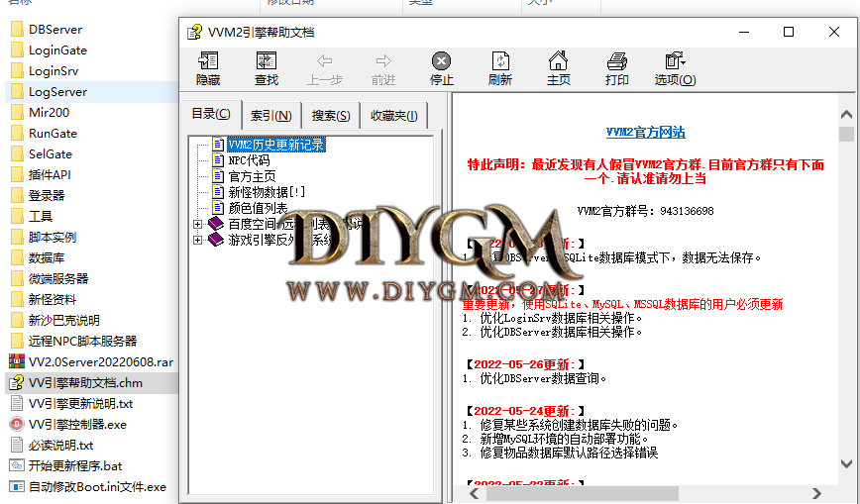
Task: Click the Stop (停止) toolbar icon
Action: coord(442,60)
